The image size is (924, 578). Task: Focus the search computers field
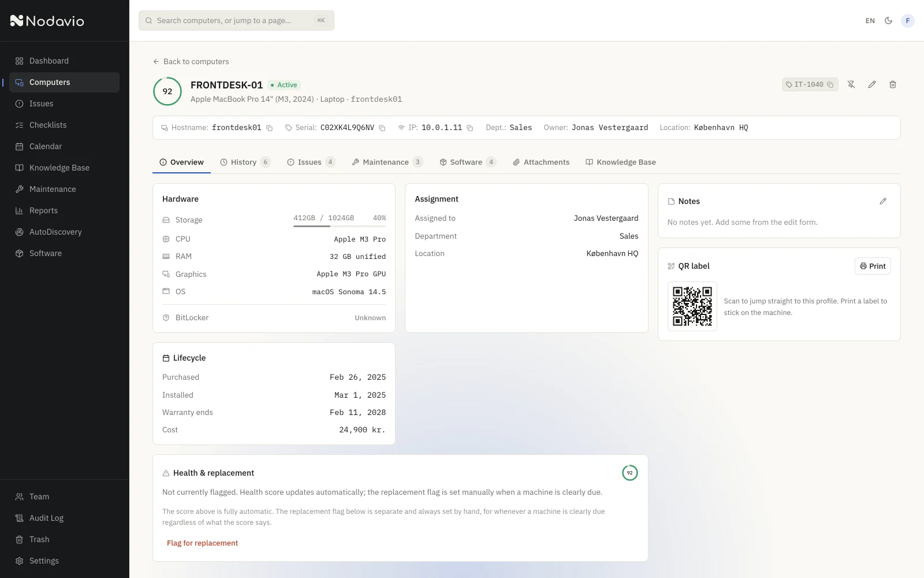click(x=236, y=20)
